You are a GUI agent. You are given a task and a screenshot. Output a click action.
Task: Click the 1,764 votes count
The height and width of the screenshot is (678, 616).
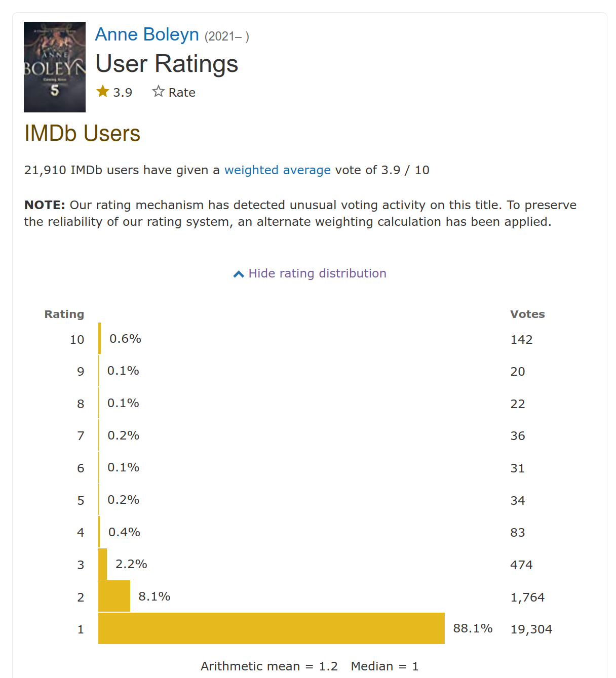coord(527,597)
